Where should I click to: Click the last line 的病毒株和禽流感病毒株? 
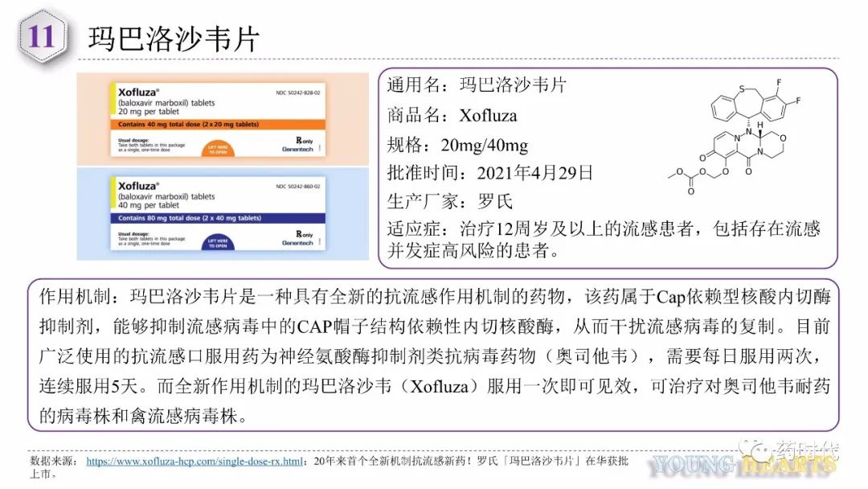[143, 415]
